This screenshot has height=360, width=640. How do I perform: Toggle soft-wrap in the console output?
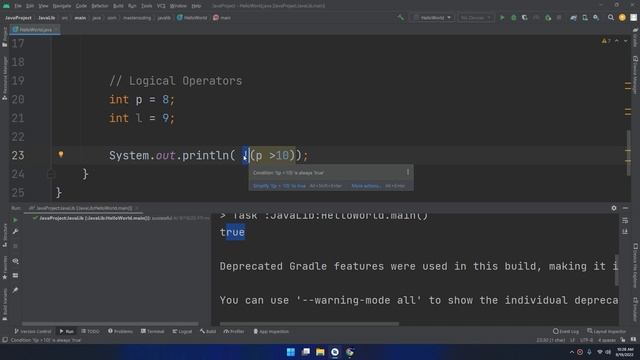[625, 220]
